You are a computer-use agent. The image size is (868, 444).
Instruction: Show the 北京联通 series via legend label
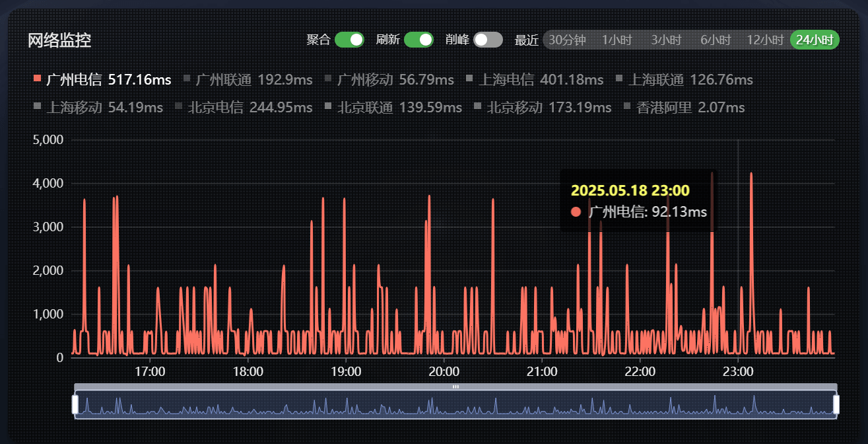click(x=365, y=107)
